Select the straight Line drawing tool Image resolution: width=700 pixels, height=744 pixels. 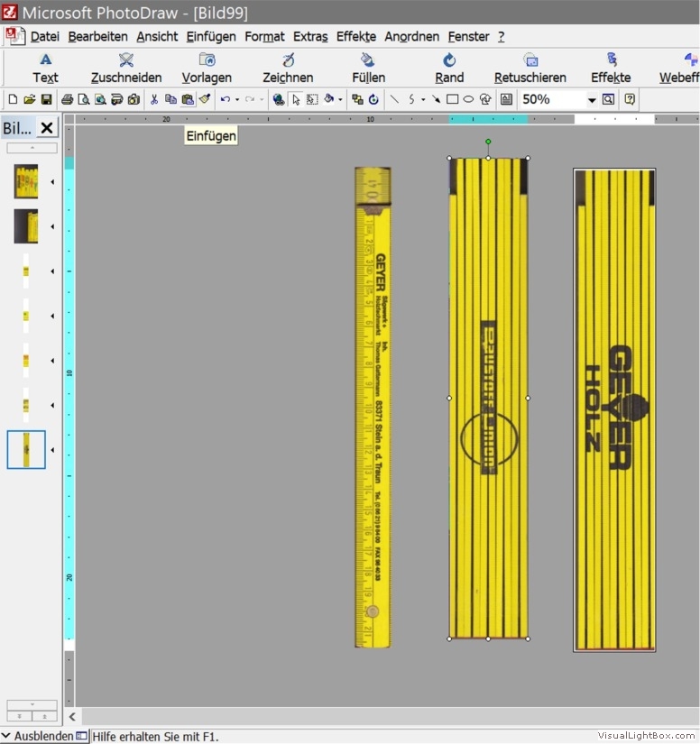click(394, 99)
